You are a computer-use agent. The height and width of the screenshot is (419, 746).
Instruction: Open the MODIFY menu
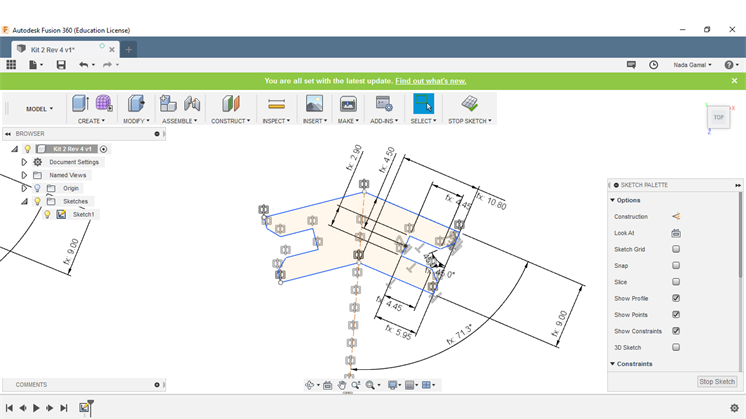(136, 121)
